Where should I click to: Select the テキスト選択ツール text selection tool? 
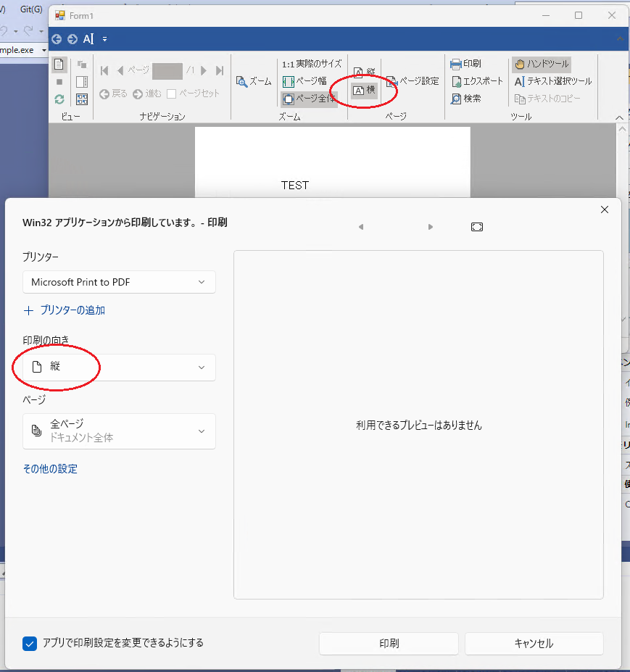point(553,81)
